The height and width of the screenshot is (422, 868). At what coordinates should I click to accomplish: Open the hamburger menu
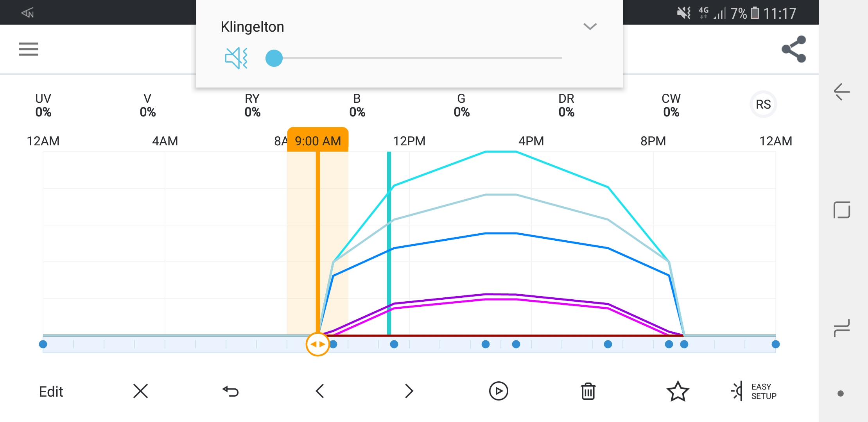coord(29,49)
